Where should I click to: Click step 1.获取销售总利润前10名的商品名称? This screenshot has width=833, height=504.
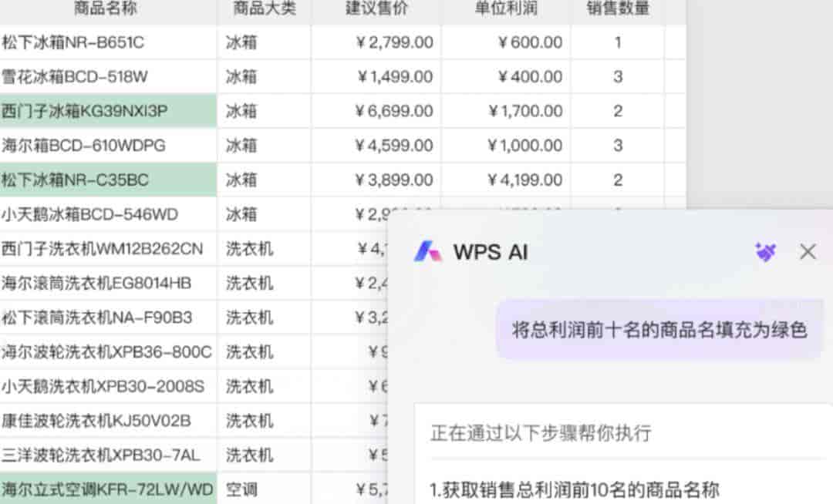click(575, 489)
